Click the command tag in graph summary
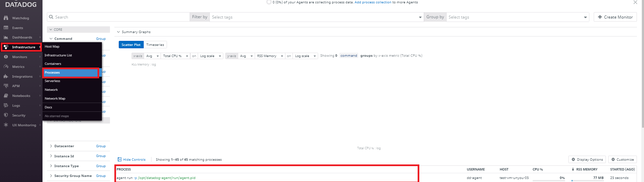The height and width of the screenshot is (182, 644). pyautogui.click(x=348, y=56)
